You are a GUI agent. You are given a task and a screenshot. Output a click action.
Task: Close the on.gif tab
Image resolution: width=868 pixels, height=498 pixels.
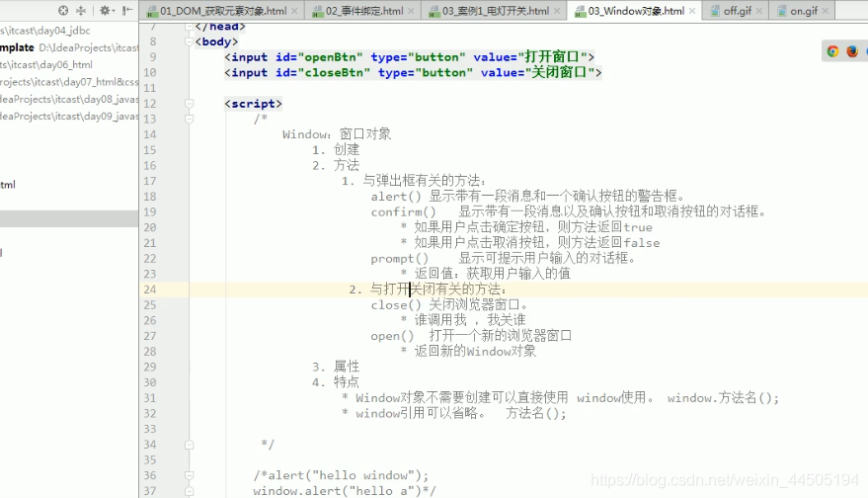point(826,11)
